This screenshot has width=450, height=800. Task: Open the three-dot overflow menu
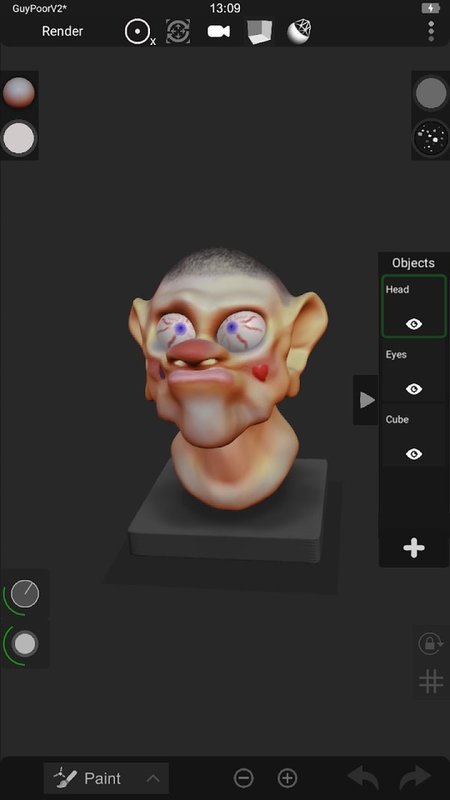[x=431, y=31]
